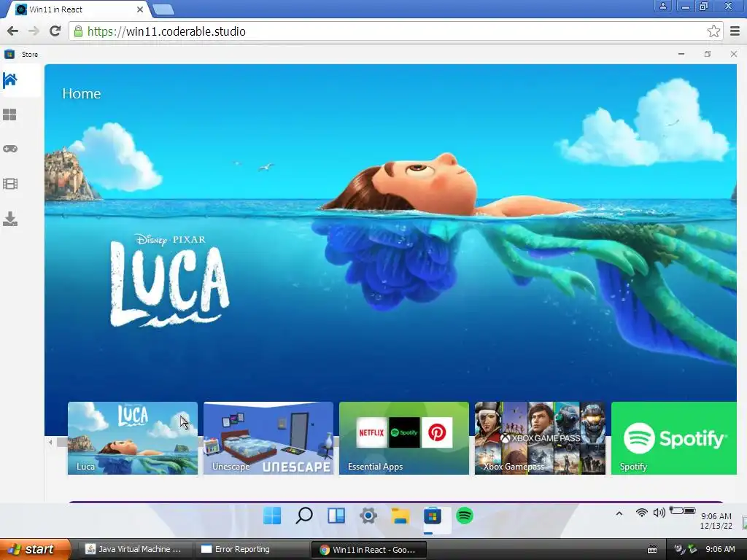Go forward in the browser
This screenshot has width=747, height=560.
pyautogui.click(x=34, y=31)
